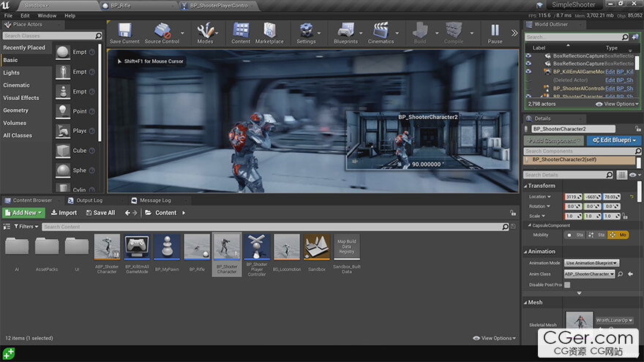The width and height of the screenshot is (644, 362).
Task: Navigate back in Content Browser
Action: [127, 213]
